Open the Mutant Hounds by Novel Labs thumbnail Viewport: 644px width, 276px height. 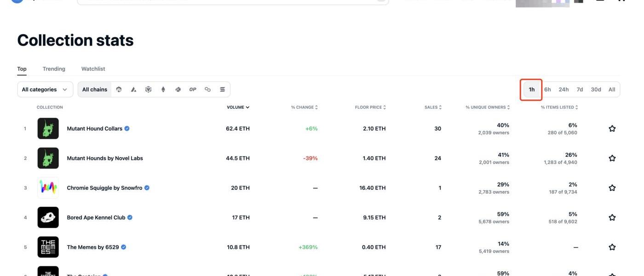pos(48,158)
